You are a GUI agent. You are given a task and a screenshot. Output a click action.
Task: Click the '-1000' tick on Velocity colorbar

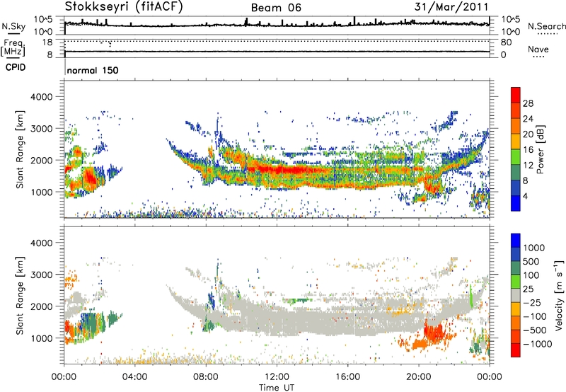click(538, 344)
